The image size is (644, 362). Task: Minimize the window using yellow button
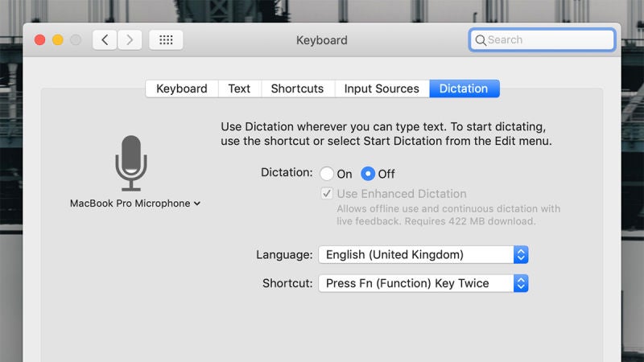(x=58, y=39)
